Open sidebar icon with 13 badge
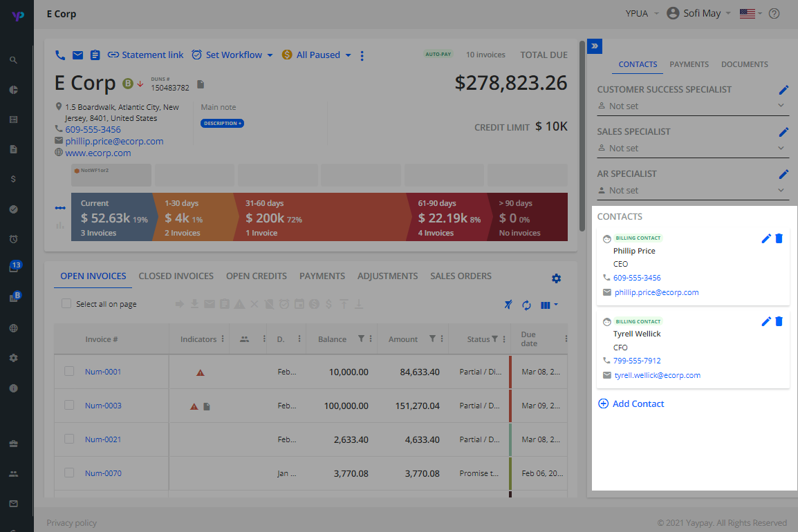This screenshot has width=798, height=532. pyautogui.click(x=15, y=267)
